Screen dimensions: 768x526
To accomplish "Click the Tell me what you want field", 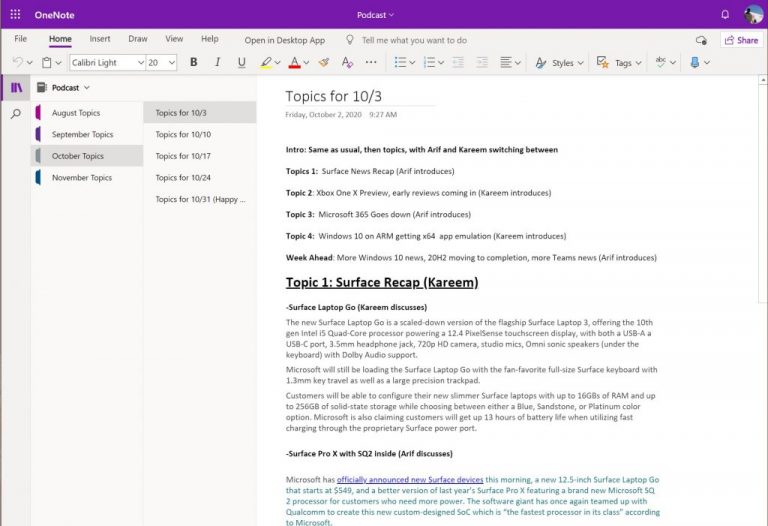I will pyautogui.click(x=414, y=40).
